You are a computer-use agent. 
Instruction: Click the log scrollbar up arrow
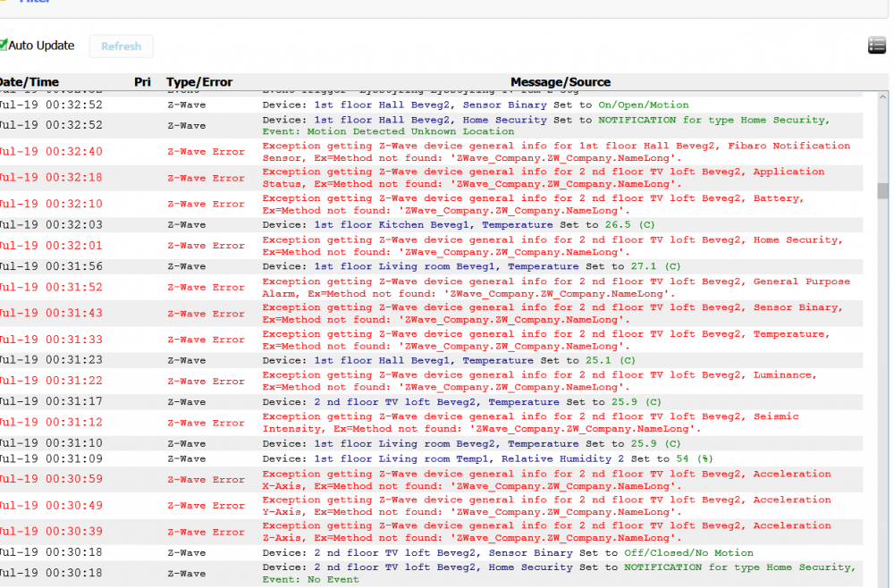(883, 96)
